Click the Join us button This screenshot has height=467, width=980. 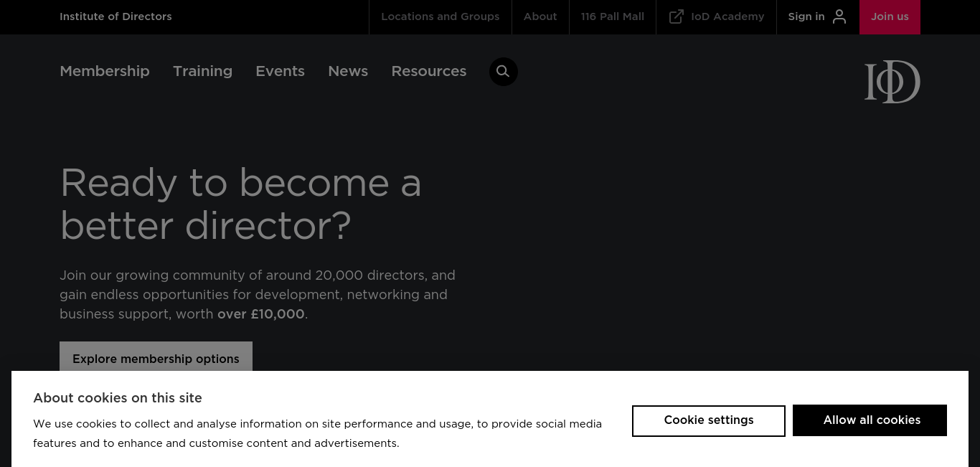point(890,16)
